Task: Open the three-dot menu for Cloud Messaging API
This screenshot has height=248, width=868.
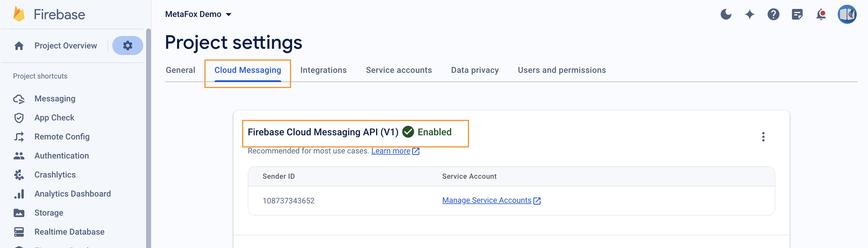Action: tap(763, 137)
